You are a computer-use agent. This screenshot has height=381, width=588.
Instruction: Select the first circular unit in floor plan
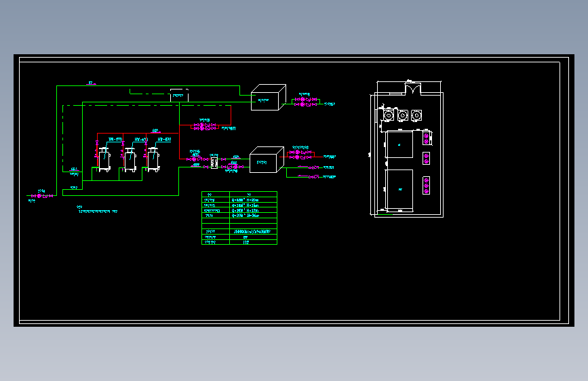coord(389,115)
